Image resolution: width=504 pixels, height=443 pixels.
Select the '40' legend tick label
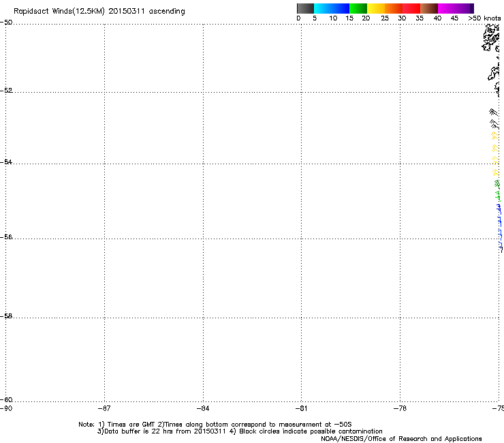[437, 18]
